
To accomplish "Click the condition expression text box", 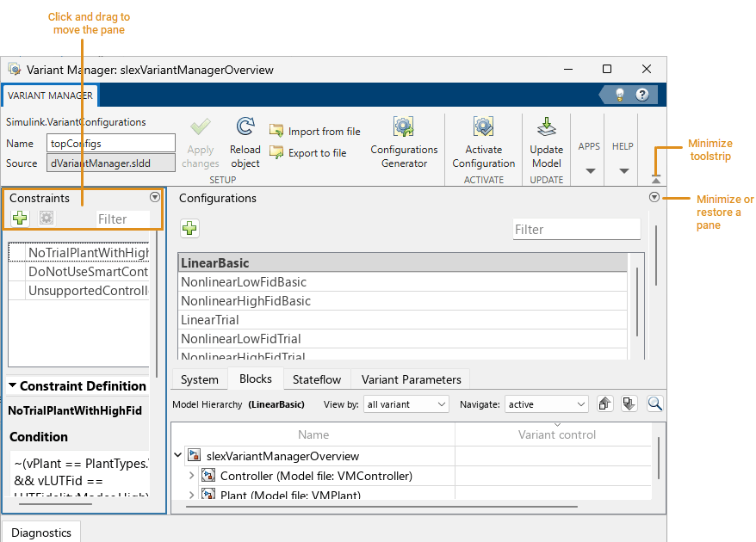I will click(x=79, y=475).
